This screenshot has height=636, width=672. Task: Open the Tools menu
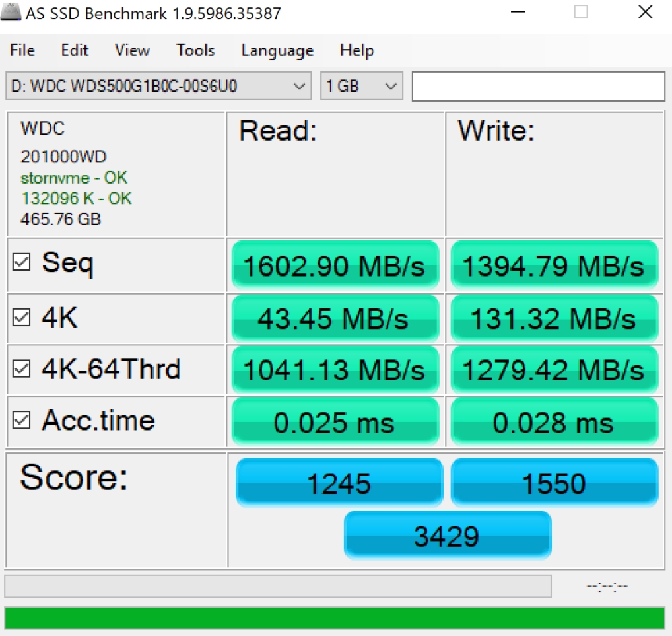[x=195, y=50]
